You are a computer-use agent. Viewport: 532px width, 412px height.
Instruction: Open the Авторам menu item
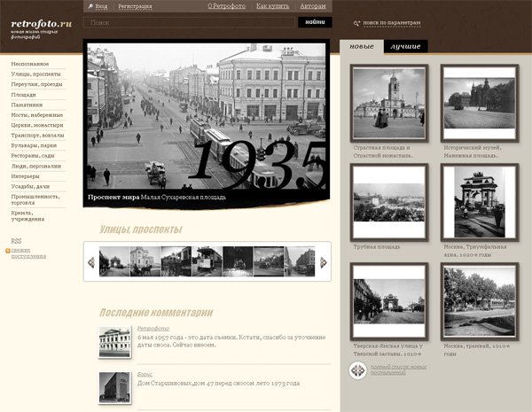coord(313,6)
